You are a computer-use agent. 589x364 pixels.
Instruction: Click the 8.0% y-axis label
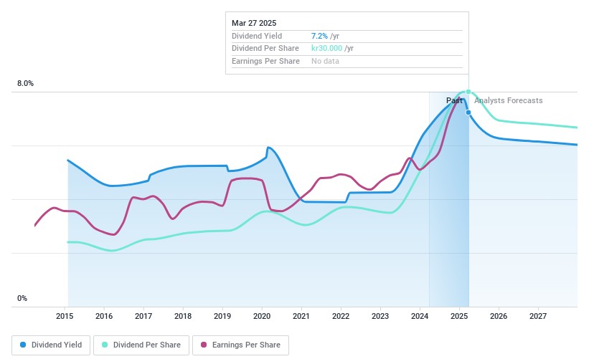(25, 84)
